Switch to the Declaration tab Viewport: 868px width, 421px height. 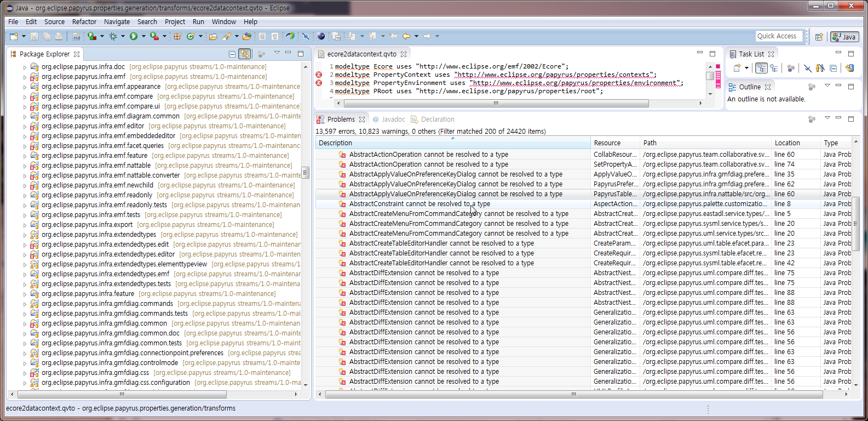[433, 119]
